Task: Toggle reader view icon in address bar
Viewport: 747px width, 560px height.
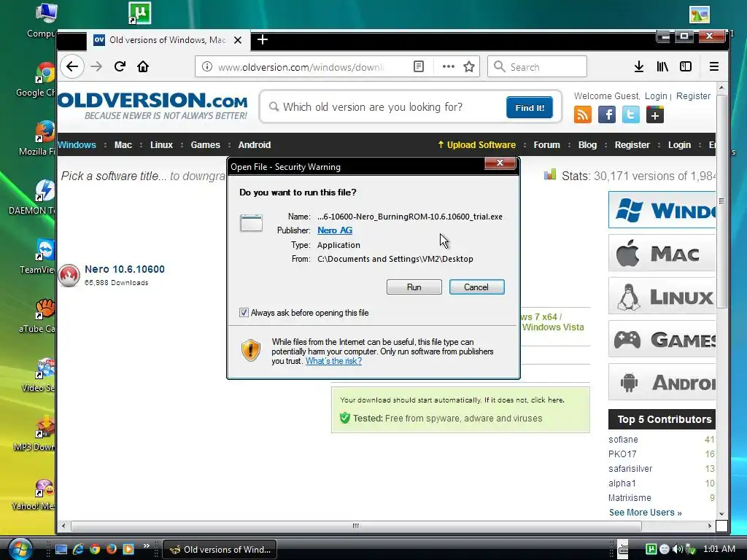Action: pos(418,66)
